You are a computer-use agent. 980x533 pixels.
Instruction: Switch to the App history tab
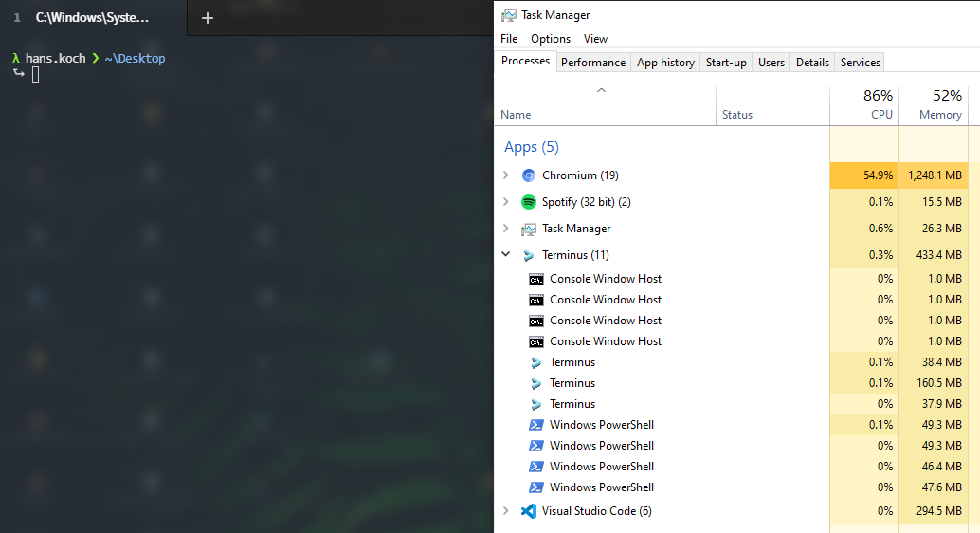point(665,63)
